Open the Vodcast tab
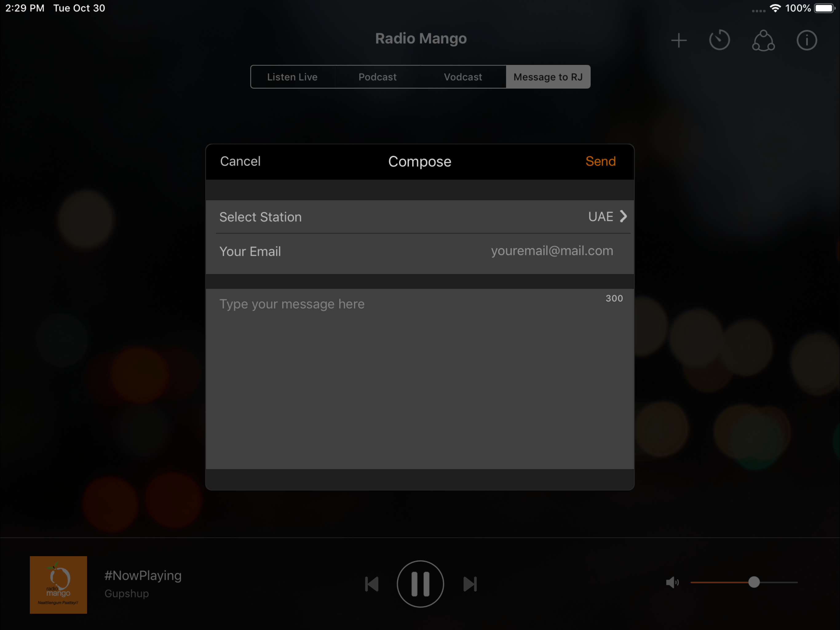 (x=462, y=77)
